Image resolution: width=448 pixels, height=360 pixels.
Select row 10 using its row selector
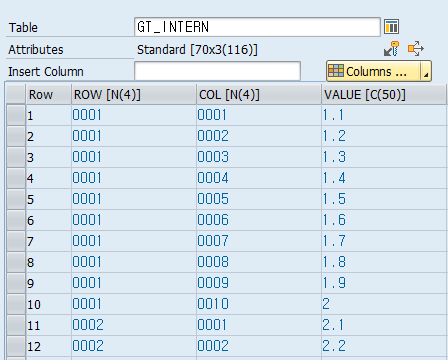coord(16,304)
